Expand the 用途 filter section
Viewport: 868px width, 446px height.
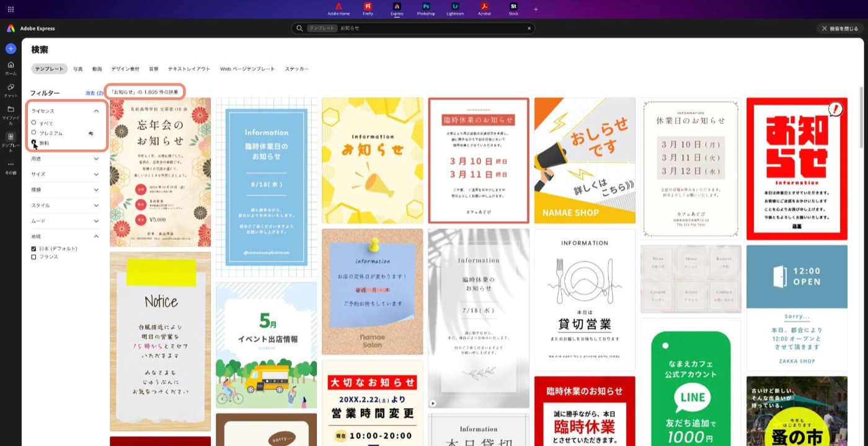click(96, 159)
